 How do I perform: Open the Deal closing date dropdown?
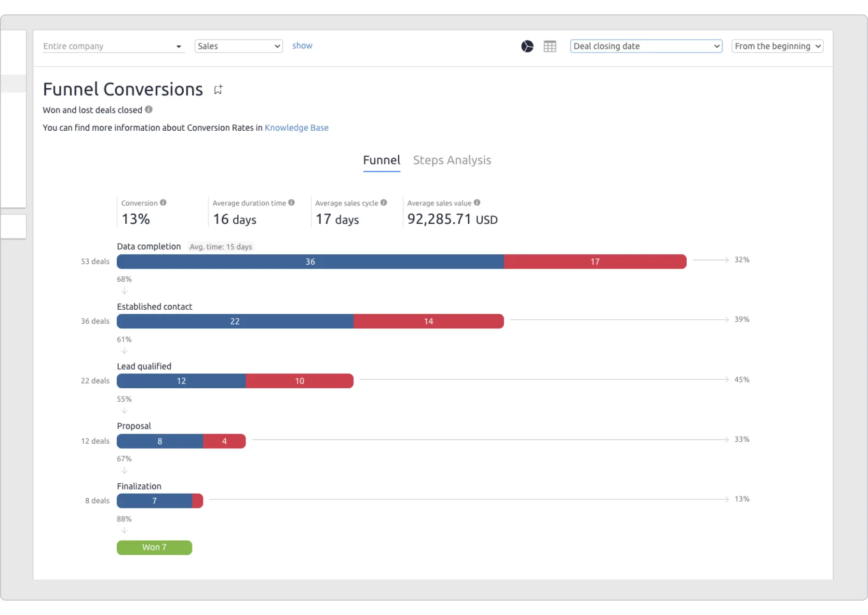tap(646, 46)
